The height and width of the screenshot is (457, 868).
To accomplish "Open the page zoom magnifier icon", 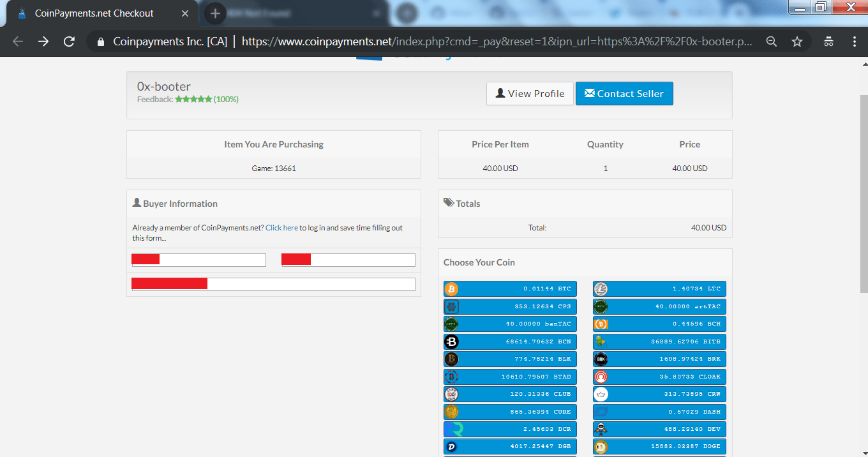I will pos(772,41).
